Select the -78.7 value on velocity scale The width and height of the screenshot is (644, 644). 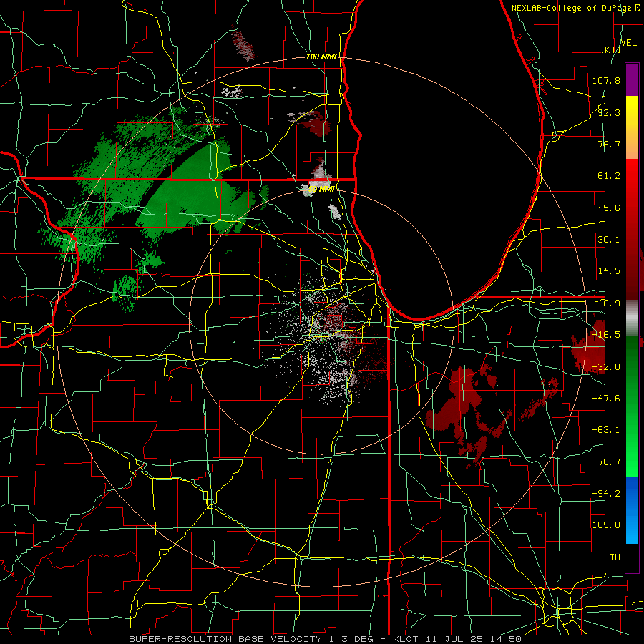(x=606, y=462)
